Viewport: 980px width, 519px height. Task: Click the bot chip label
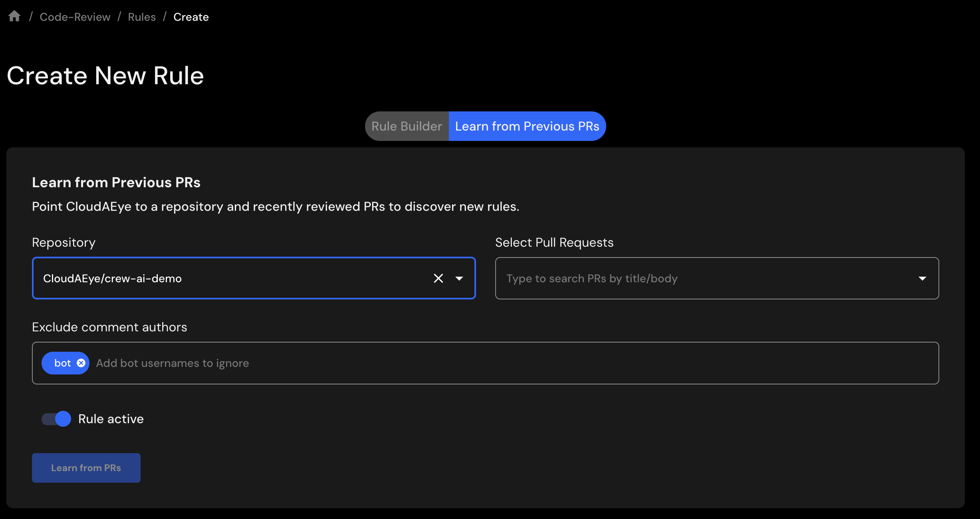coord(62,363)
